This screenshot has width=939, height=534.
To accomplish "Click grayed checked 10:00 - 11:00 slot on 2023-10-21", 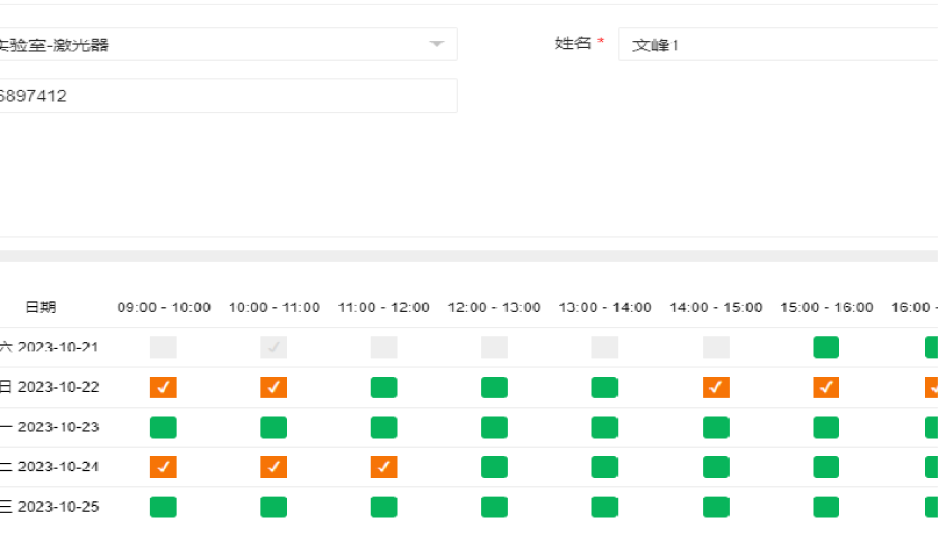I will coord(274,347).
